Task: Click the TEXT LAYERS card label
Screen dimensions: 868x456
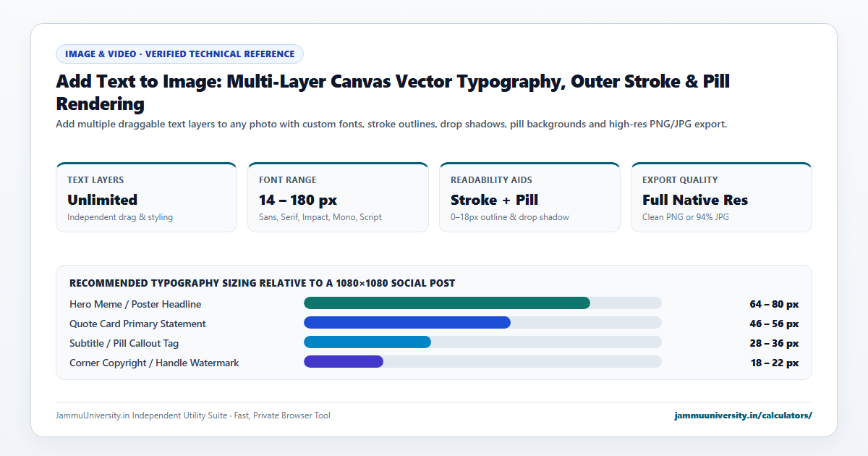Action: 95,180
